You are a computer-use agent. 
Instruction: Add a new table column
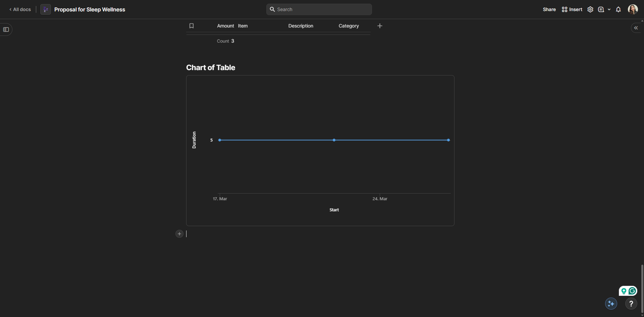pyautogui.click(x=380, y=26)
